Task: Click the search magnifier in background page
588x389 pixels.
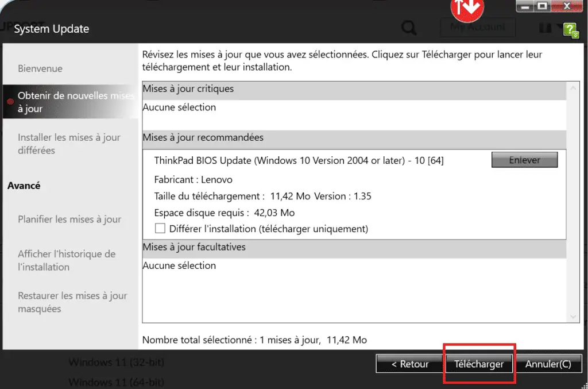Action: [408, 28]
